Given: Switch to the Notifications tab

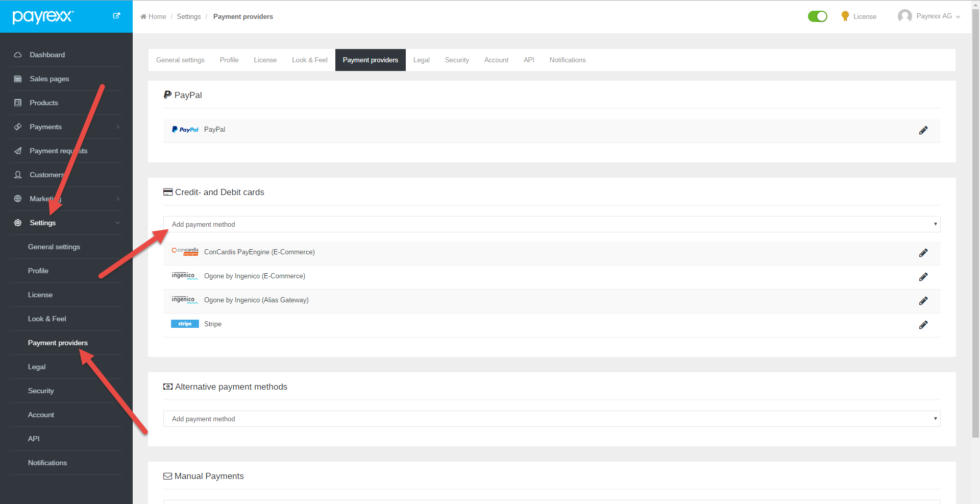Looking at the screenshot, I should 568,60.
